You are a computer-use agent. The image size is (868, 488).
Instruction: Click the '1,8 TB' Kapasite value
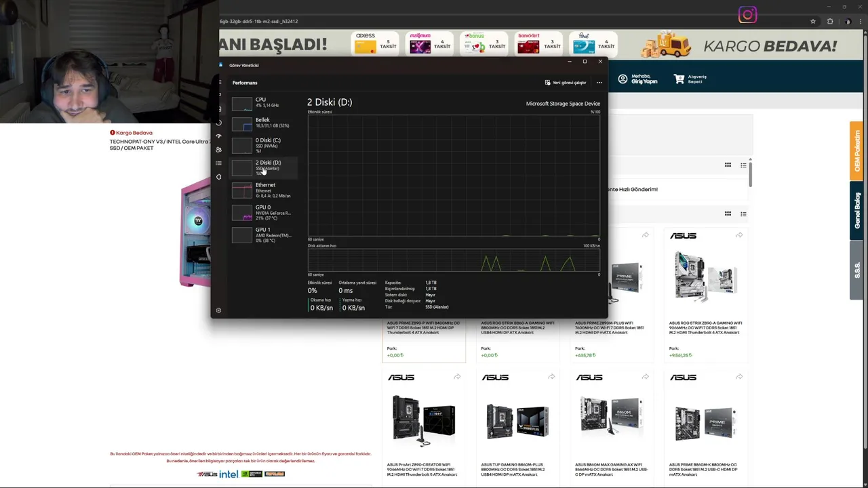pyautogui.click(x=431, y=283)
